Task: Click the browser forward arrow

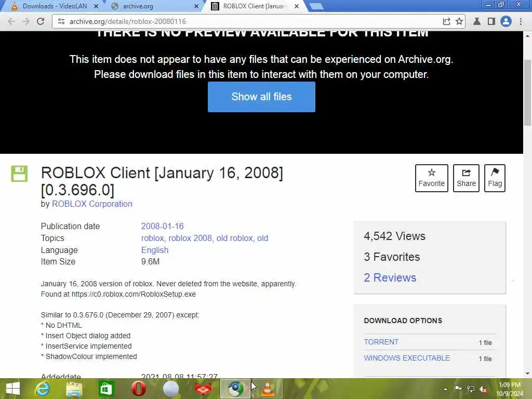Action: pos(26,21)
